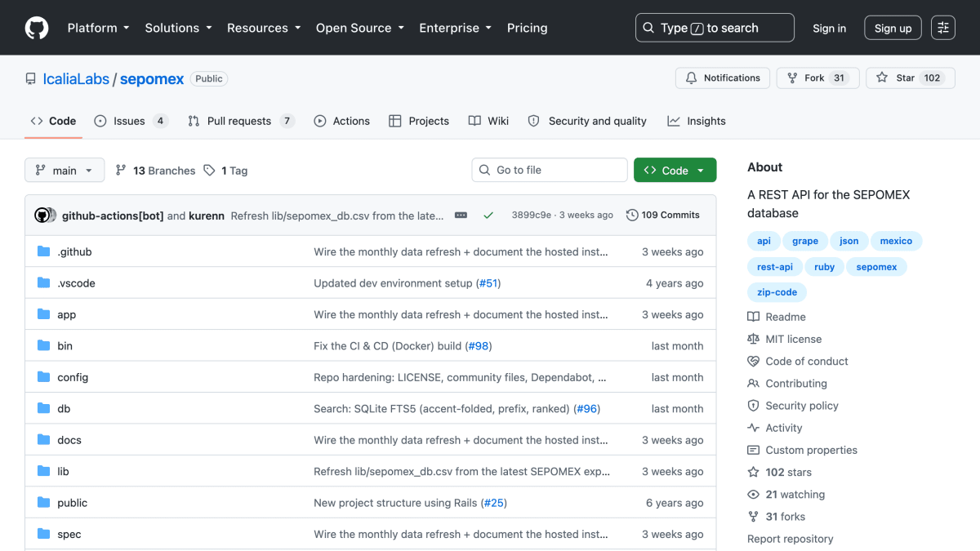The height and width of the screenshot is (551, 980).
Task: Click the folder icon for db
Action: click(x=44, y=408)
